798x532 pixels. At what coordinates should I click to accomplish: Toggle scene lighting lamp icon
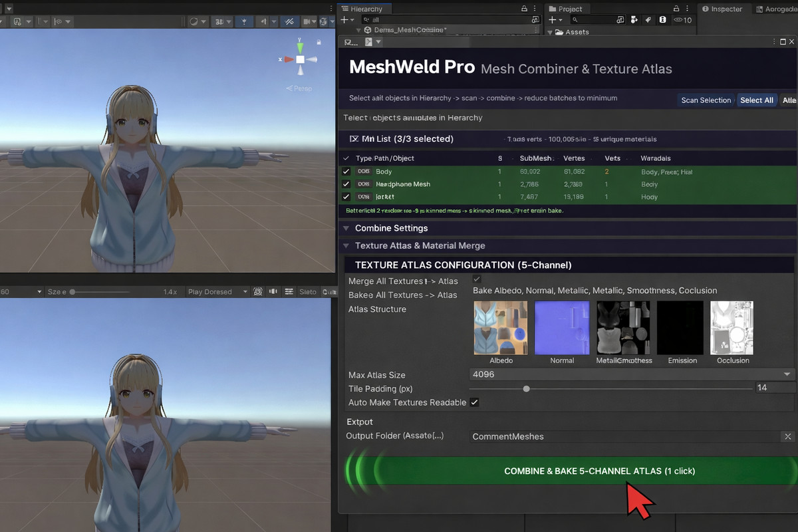click(243, 21)
